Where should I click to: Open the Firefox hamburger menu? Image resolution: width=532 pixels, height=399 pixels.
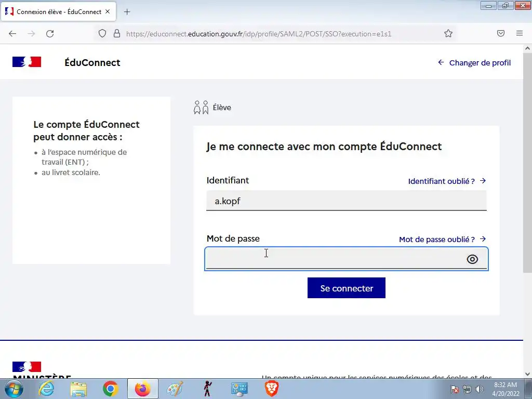coord(520,33)
